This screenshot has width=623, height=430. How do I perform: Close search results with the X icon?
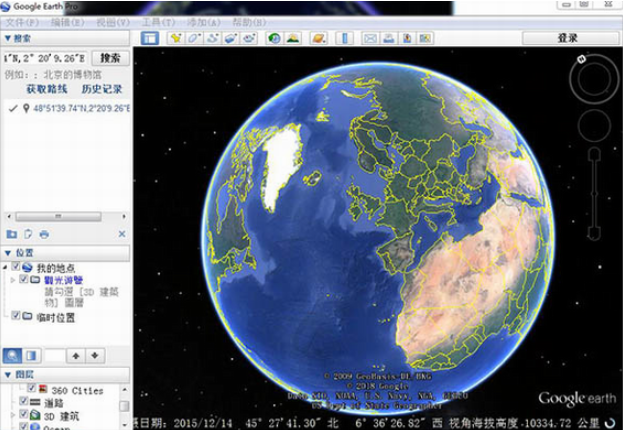coord(122,234)
